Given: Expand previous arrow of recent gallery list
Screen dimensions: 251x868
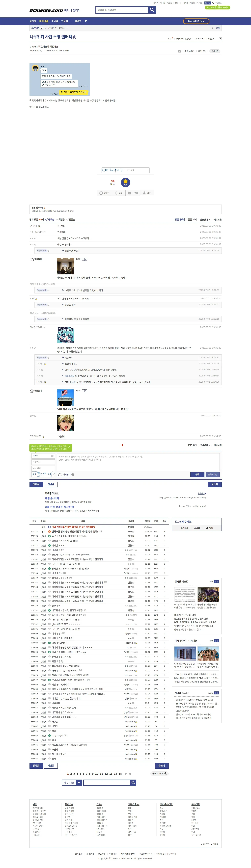Looking at the screenshot, I should pyautogui.click(x=46, y=28).
